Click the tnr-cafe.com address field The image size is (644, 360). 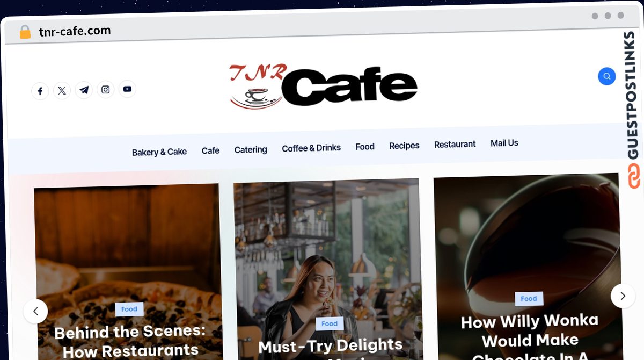75,31
